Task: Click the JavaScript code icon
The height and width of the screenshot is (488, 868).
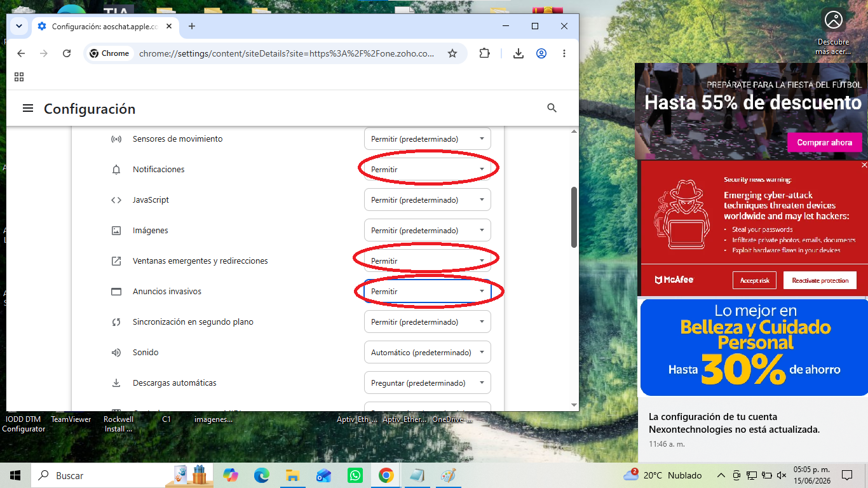Action: click(x=116, y=200)
